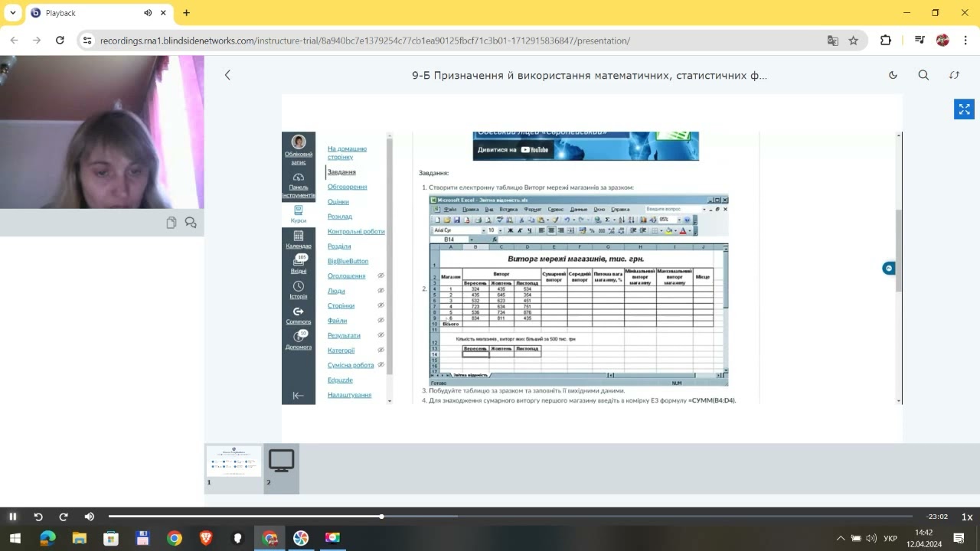The height and width of the screenshot is (551, 980).
Task: Toggle visibility eye next to Результати
Action: (381, 335)
